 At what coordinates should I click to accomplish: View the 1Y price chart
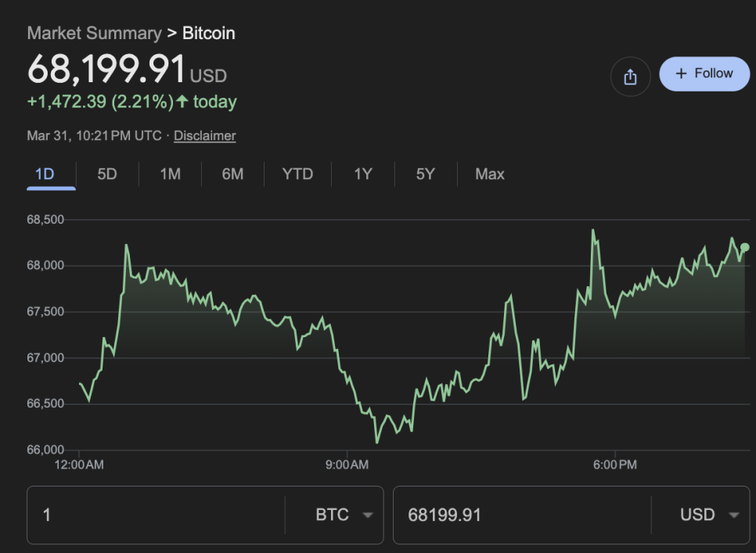click(x=362, y=174)
